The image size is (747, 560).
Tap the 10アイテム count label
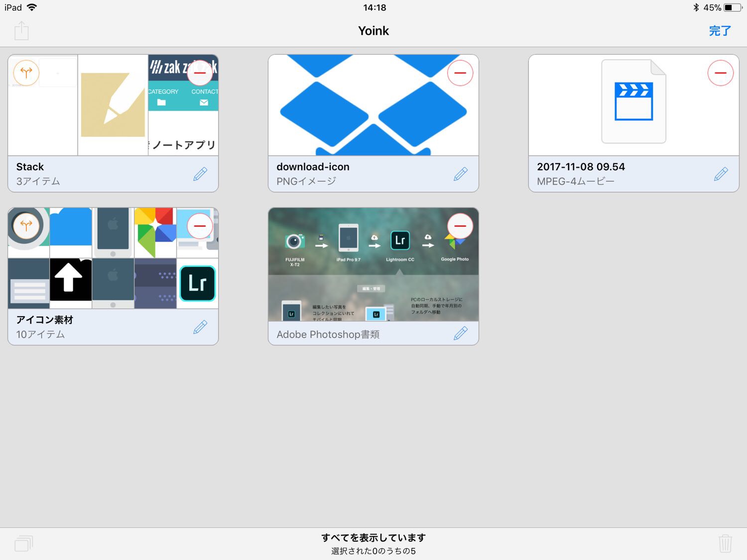pos(40,335)
